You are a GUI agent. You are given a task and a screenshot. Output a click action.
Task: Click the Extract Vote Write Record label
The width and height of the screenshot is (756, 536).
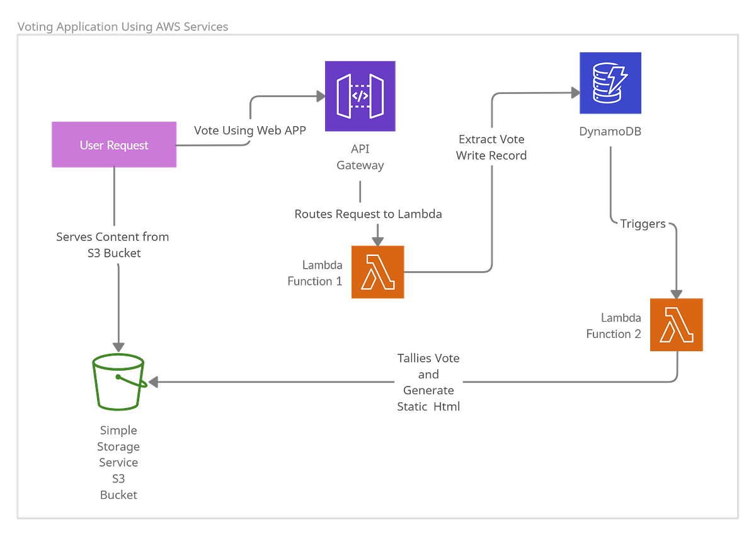[x=492, y=148]
